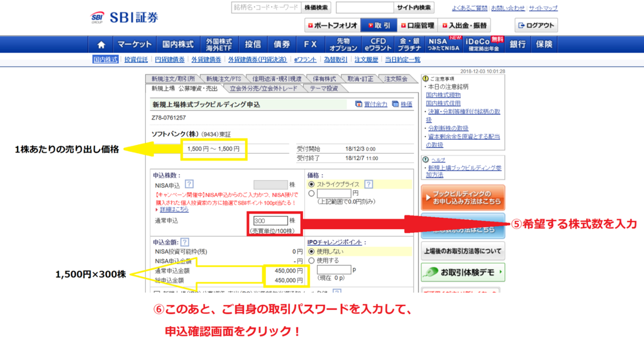Switch to the 保有株式 tab
Viewport: 644px width, 347px height.
coord(324,79)
